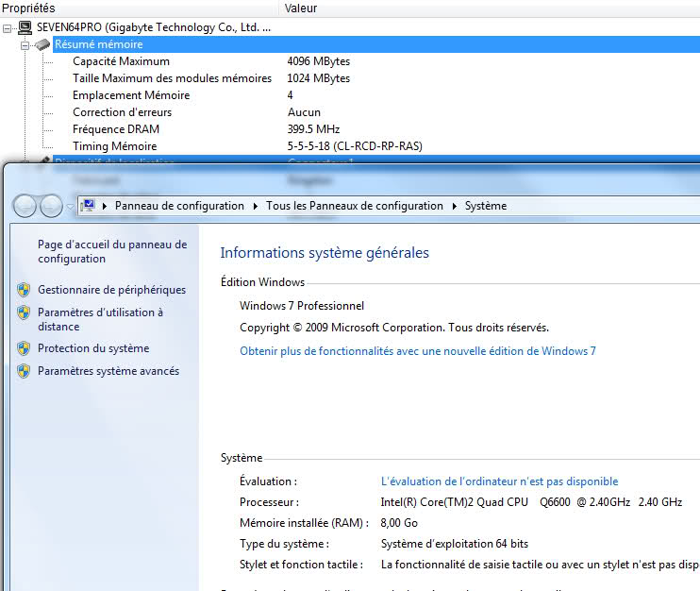Open recent pages dropdown beside navigation buttons

pos(70,207)
